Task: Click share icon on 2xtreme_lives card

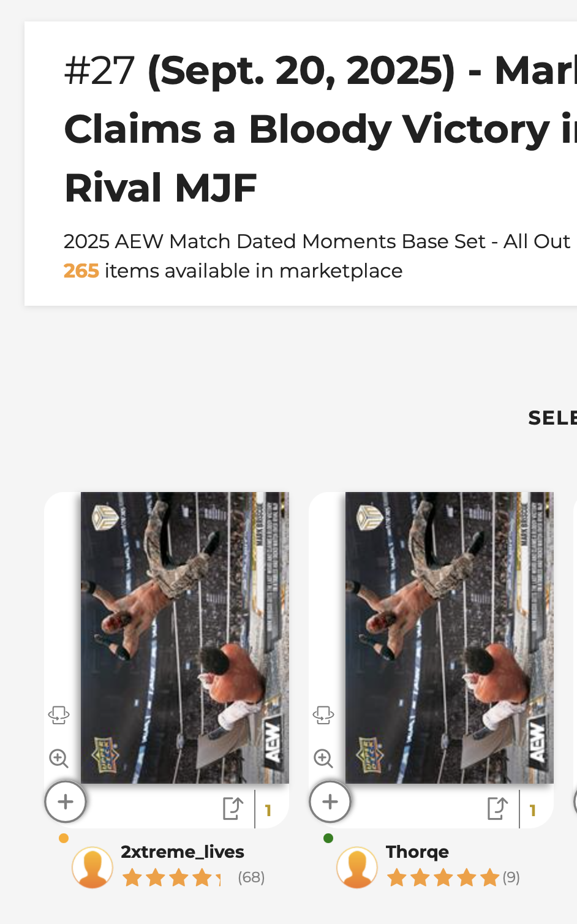Action: tap(233, 808)
